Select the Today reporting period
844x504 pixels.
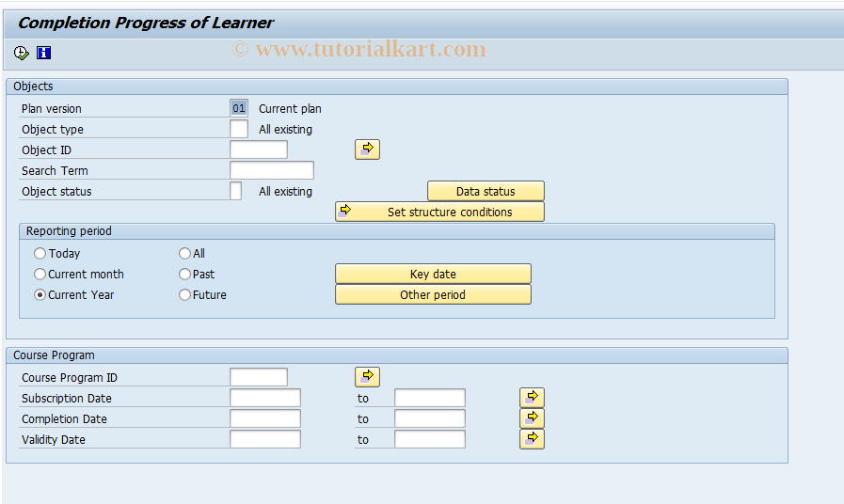(x=40, y=253)
